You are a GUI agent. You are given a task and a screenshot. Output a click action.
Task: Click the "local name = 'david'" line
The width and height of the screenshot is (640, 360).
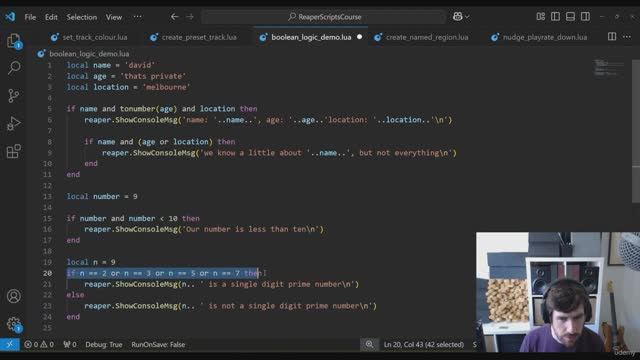pos(111,65)
